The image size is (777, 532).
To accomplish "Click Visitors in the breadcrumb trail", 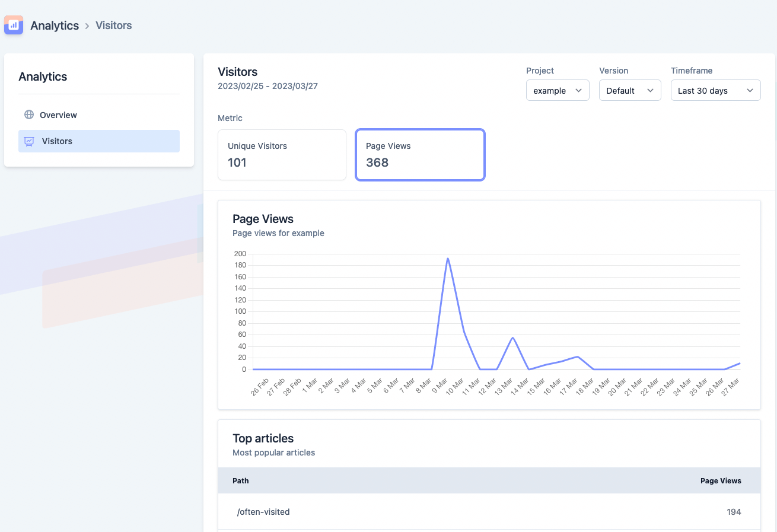I will tap(113, 25).
